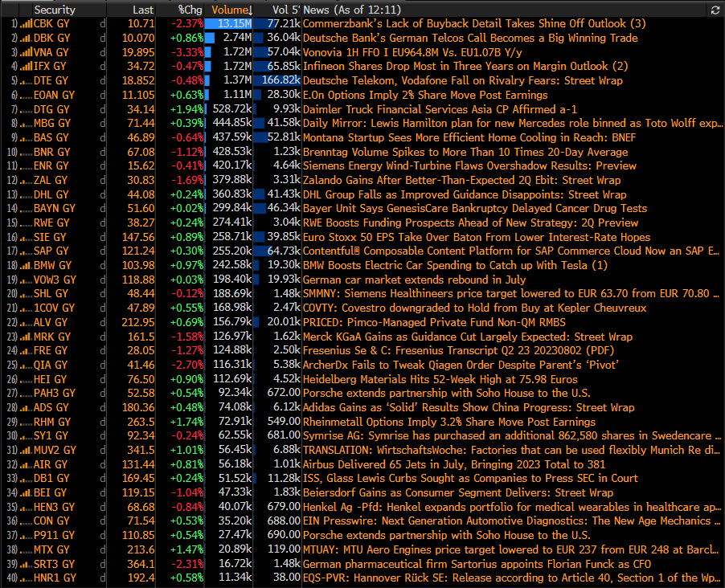Open MTU Aero Engines price target headline
Image resolution: width=725 pixels, height=588 pixels.
click(511, 549)
